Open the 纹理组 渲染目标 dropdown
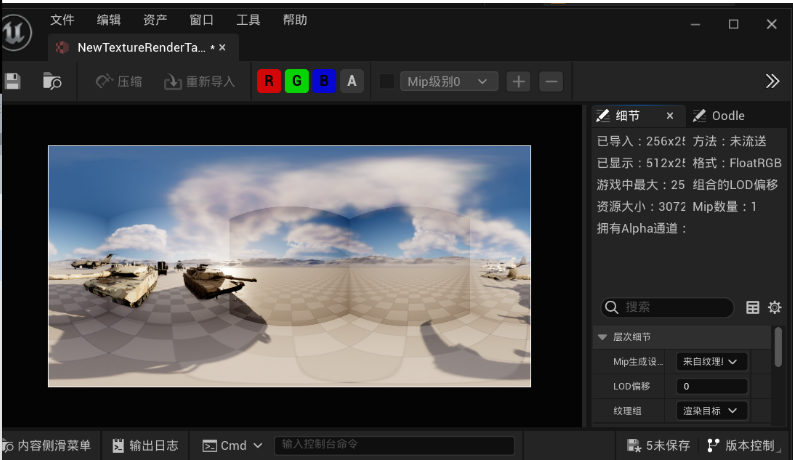 point(712,410)
